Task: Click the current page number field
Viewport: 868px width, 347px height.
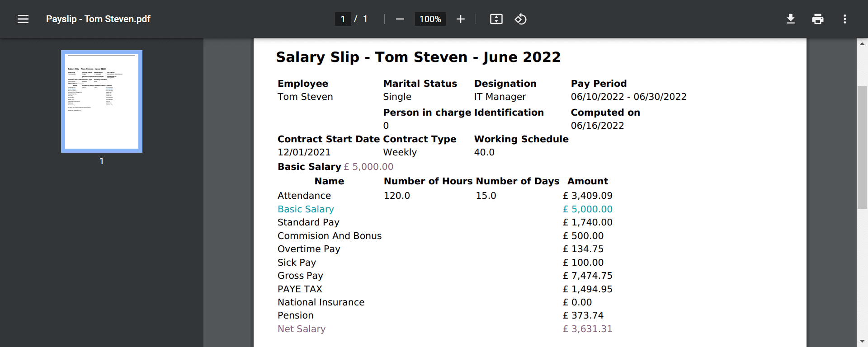Action: 343,19
